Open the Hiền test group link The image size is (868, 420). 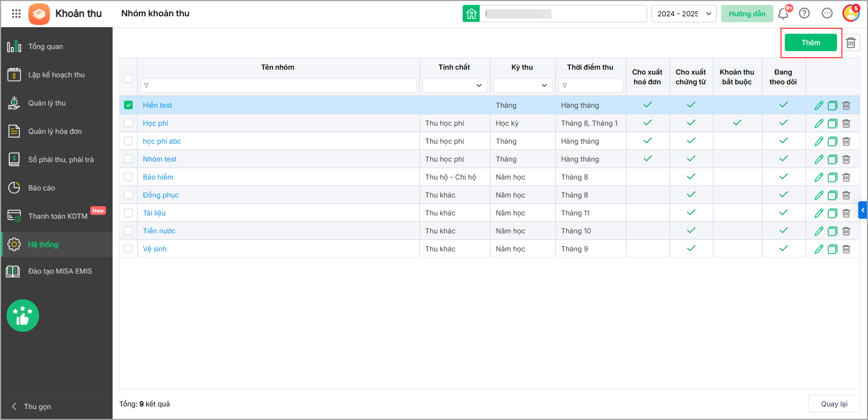pyautogui.click(x=158, y=105)
